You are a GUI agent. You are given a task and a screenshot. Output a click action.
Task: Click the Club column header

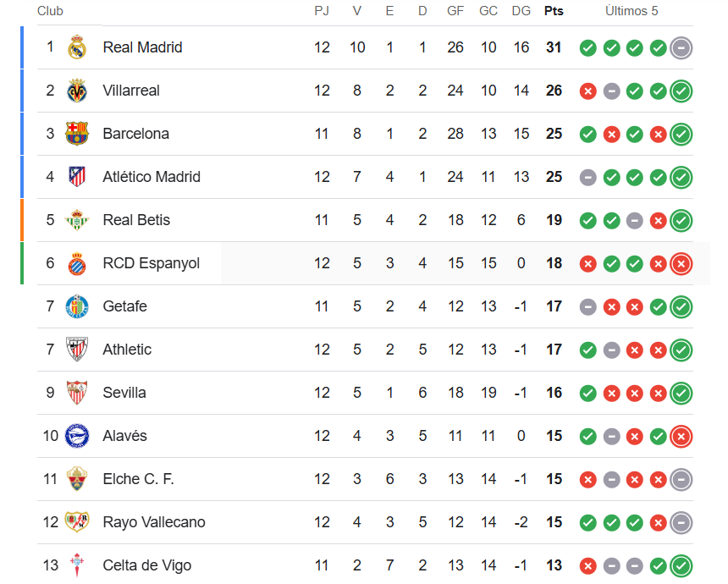click(x=50, y=11)
